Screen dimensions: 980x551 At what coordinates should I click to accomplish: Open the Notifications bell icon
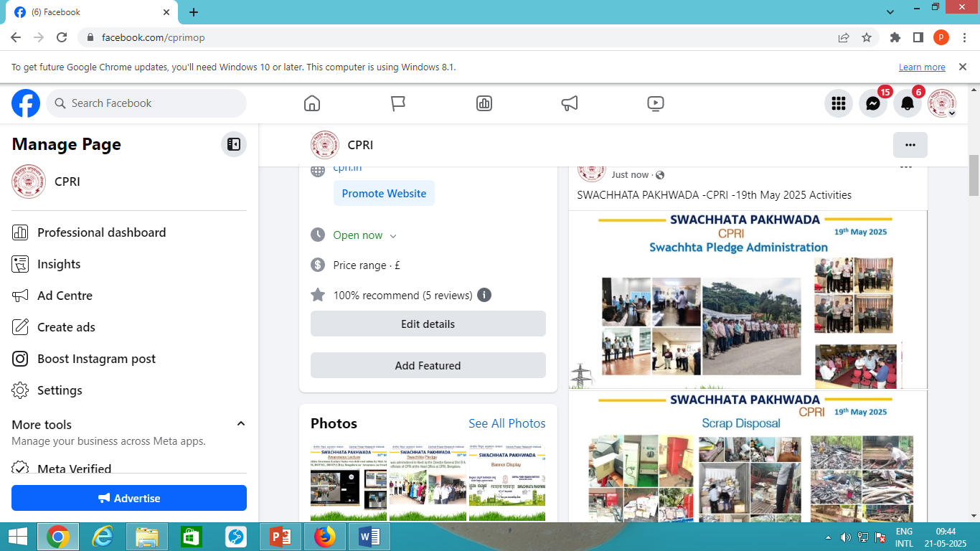click(x=908, y=103)
